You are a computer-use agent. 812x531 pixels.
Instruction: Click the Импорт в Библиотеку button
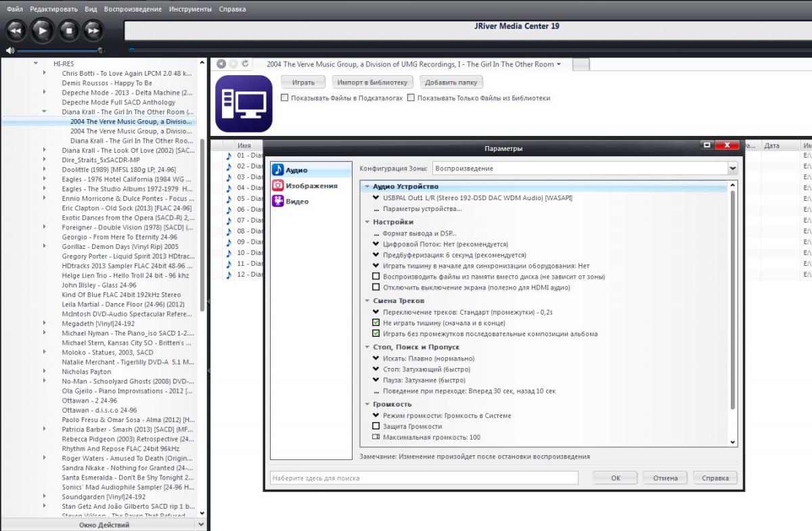[x=373, y=83]
